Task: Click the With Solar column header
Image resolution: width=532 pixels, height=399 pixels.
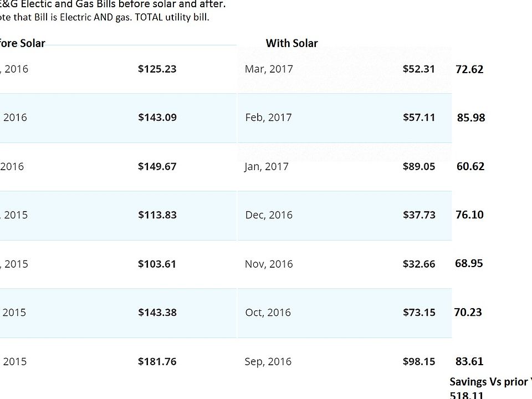Action: pyautogui.click(x=292, y=43)
